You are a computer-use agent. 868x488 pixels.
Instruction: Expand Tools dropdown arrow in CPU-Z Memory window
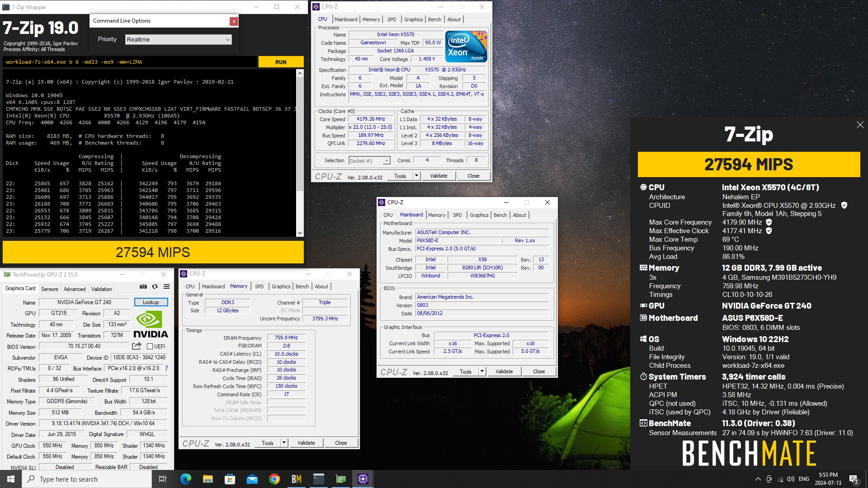click(284, 443)
